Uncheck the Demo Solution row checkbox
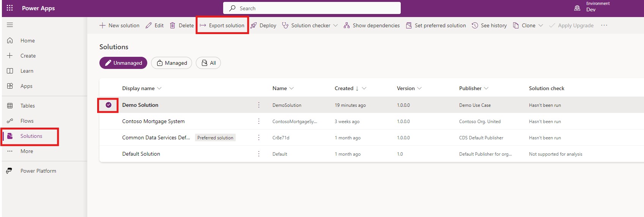 click(109, 105)
